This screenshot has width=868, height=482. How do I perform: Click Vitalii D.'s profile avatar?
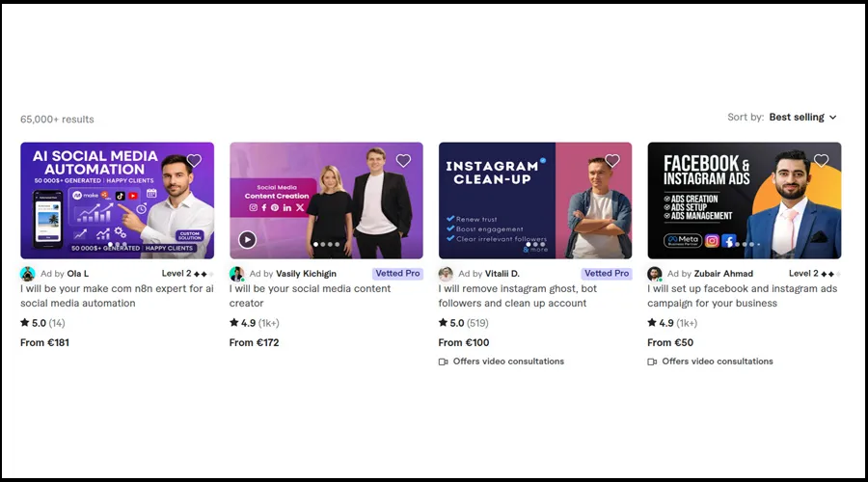tap(446, 274)
